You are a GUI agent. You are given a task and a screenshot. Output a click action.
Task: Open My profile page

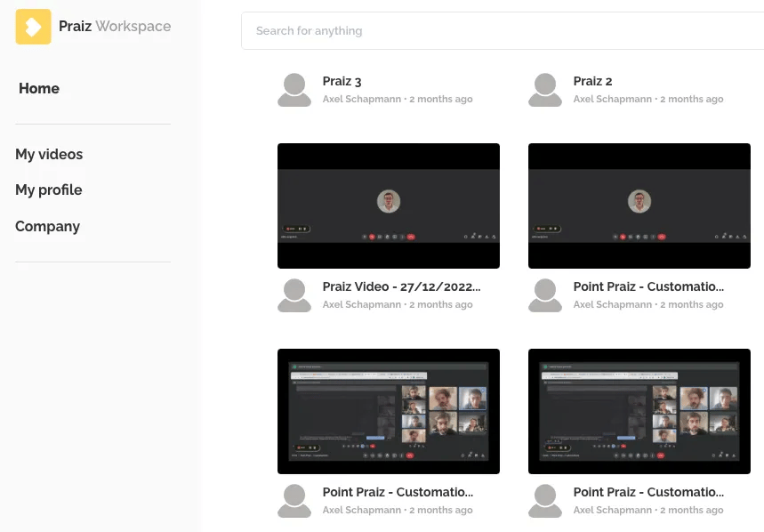click(x=48, y=189)
